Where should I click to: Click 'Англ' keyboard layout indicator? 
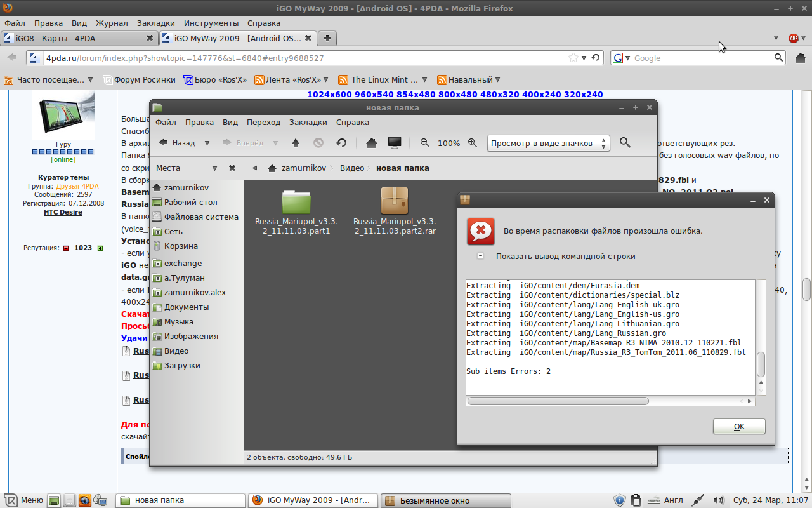coord(665,500)
